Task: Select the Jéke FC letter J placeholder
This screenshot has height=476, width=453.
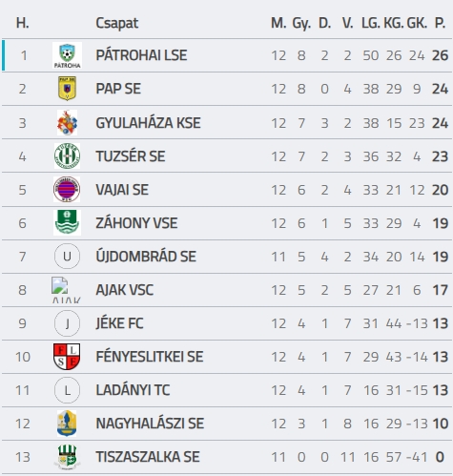Action: (x=67, y=323)
